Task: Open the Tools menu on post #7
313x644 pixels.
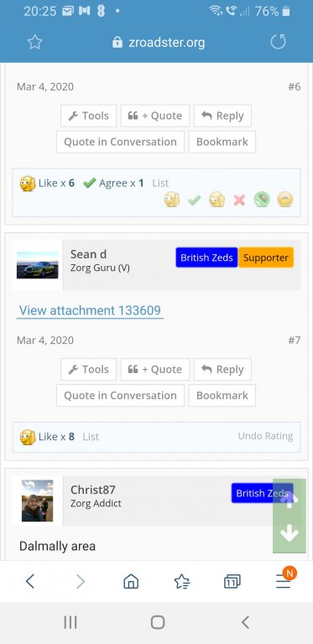Action: (x=88, y=370)
